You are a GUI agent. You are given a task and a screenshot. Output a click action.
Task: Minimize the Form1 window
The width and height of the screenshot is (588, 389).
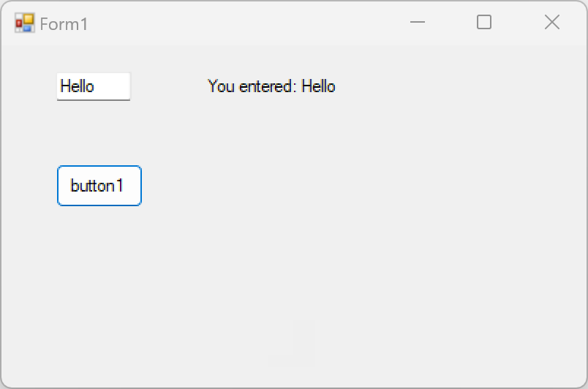pos(418,23)
